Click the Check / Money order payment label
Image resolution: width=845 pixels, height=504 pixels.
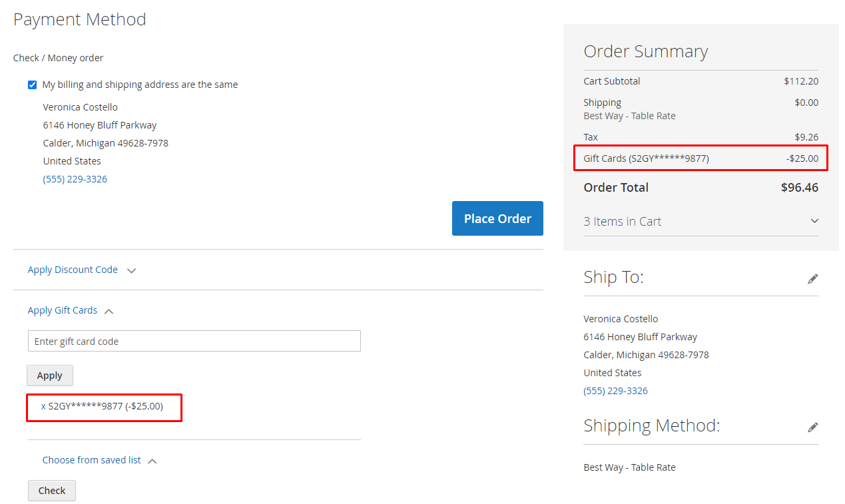pyautogui.click(x=58, y=58)
